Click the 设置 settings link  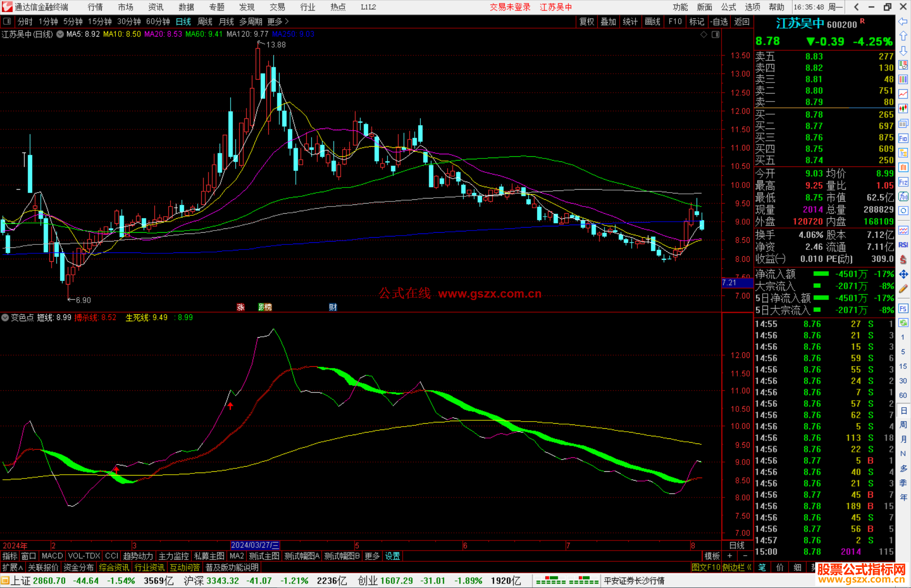click(392, 556)
